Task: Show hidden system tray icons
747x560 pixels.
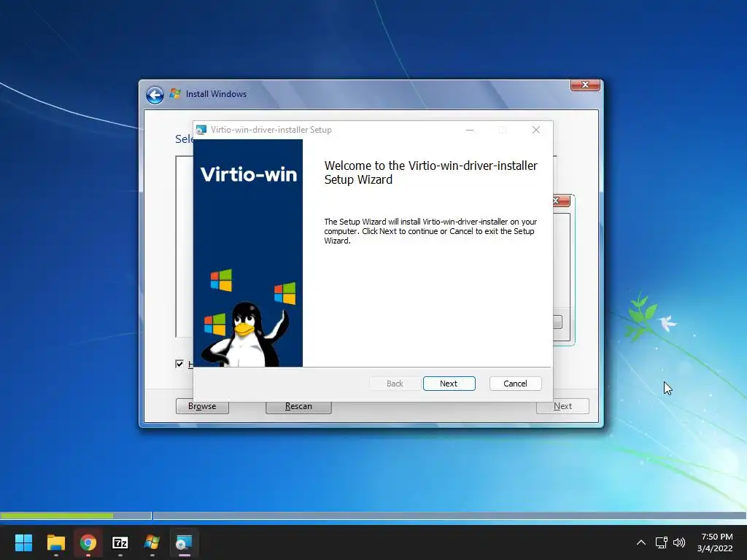Action: pos(641,542)
